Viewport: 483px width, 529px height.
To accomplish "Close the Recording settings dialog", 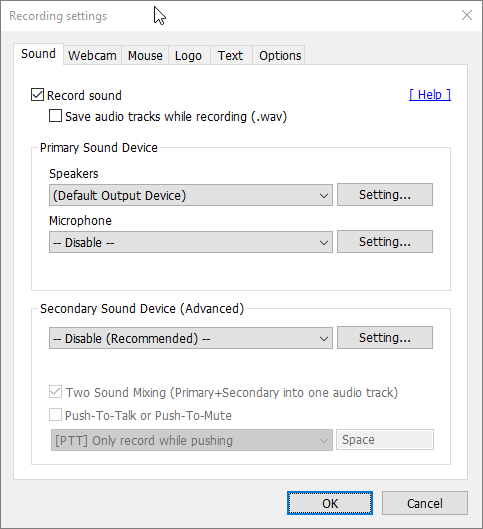I will click(x=467, y=15).
